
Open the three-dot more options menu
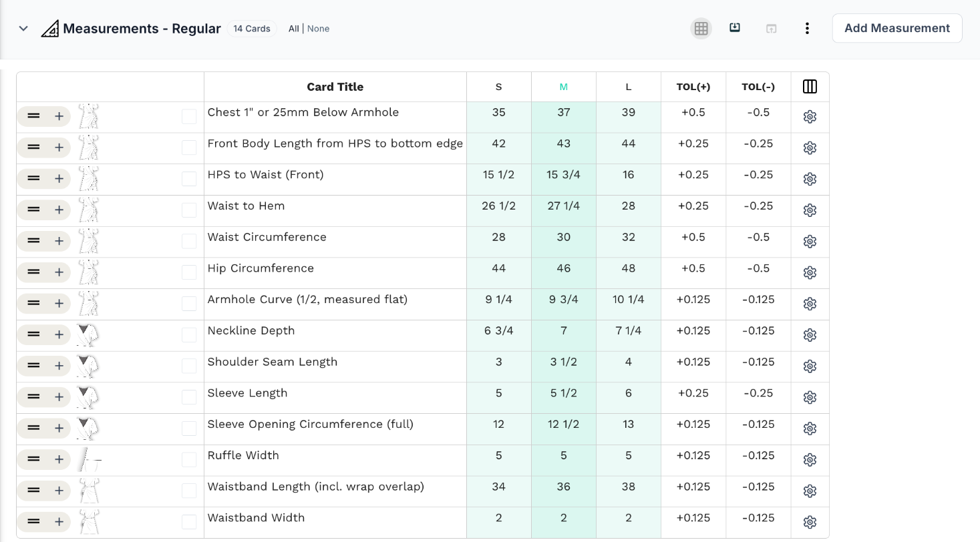pyautogui.click(x=807, y=29)
